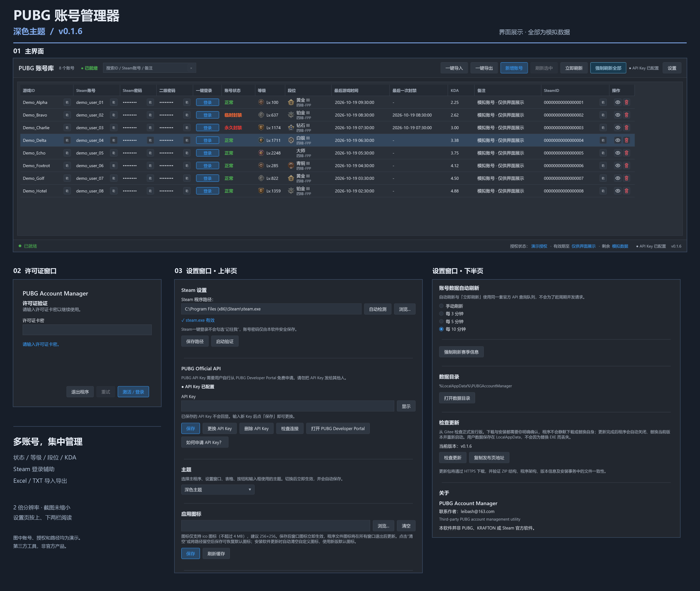
Task: Click the gold rank badge for Demo_Alpha
Action: click(291, 103)
